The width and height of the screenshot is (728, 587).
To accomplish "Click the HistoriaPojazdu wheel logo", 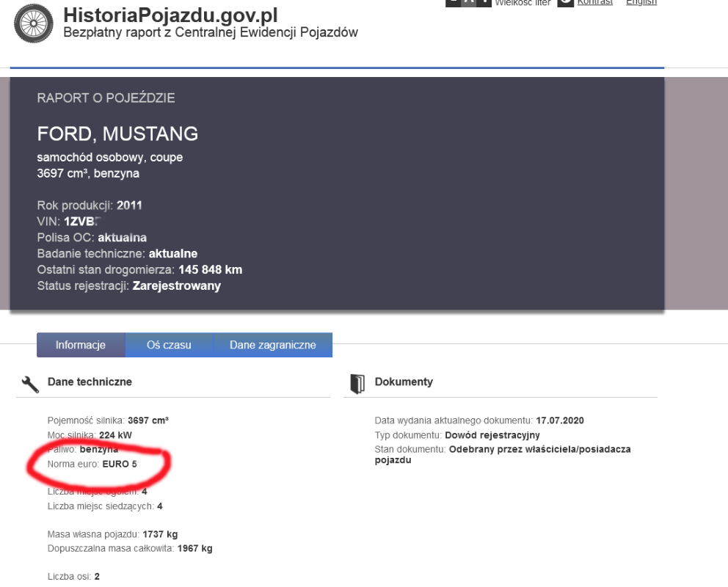I will coord(34,23).
